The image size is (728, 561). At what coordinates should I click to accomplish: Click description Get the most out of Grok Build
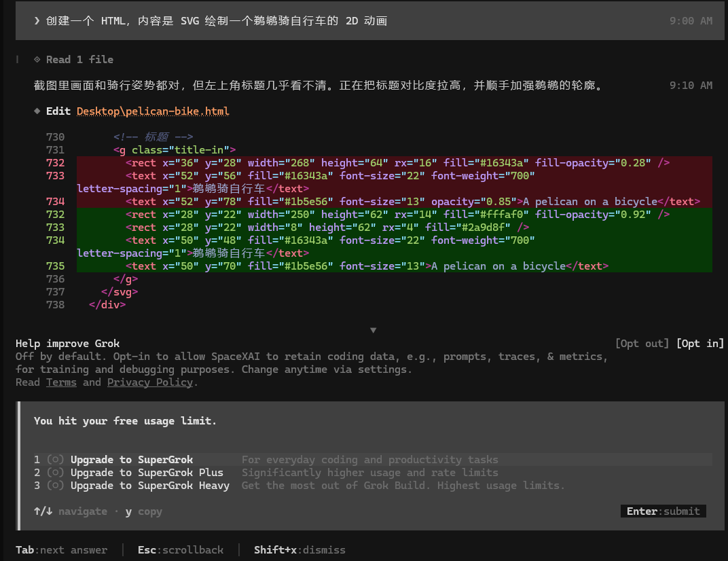[403, 486]
